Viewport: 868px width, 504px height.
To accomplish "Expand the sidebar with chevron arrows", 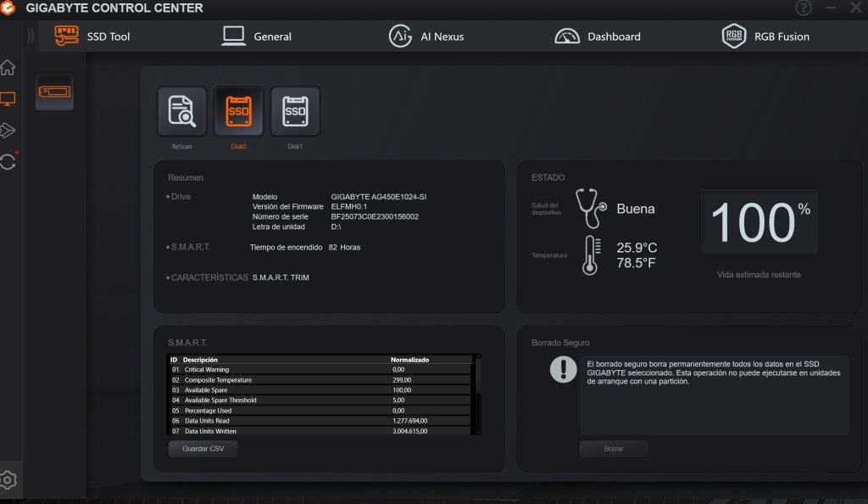I will click(x=31, y=36).
